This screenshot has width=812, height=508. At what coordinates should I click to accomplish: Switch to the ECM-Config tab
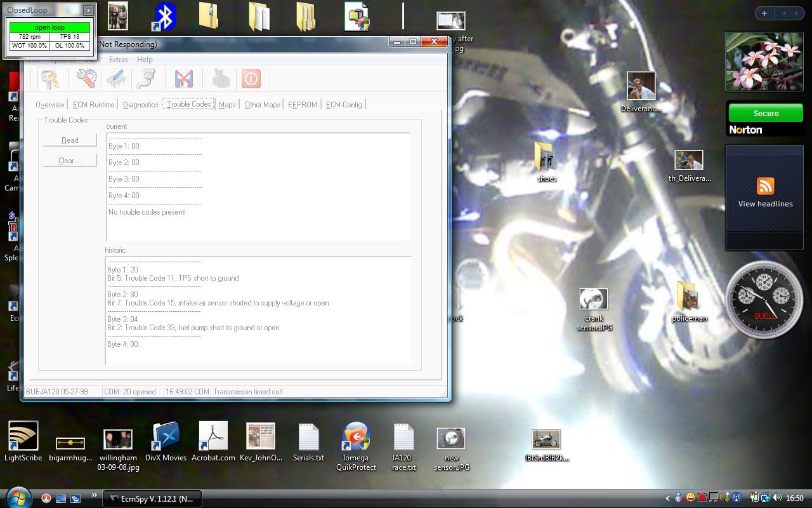pos(344,105)
